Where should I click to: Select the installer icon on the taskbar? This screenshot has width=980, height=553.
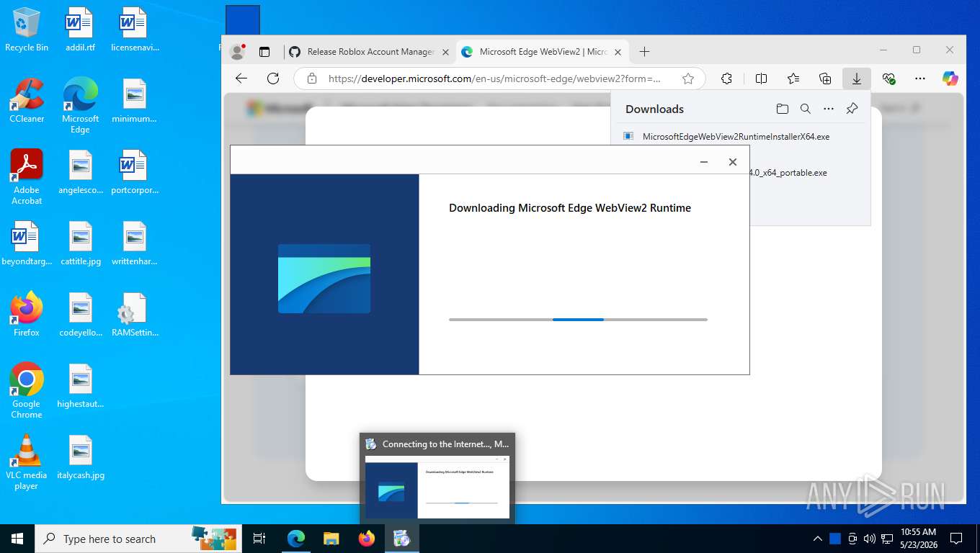(402, 539)
